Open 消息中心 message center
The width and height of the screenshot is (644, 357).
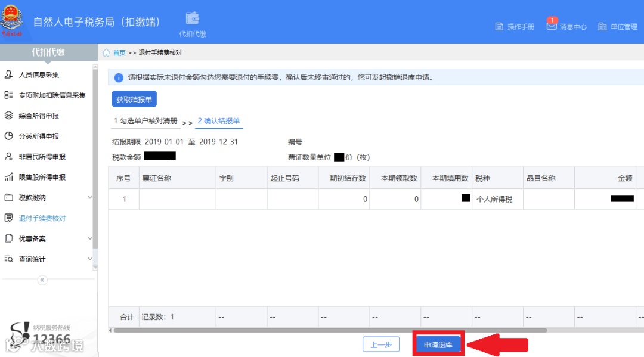[566, 26]
